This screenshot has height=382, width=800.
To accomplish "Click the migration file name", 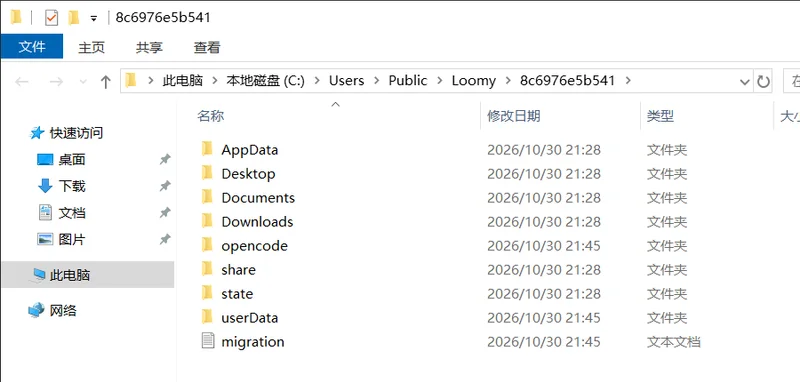I will [x=253, y=342].
